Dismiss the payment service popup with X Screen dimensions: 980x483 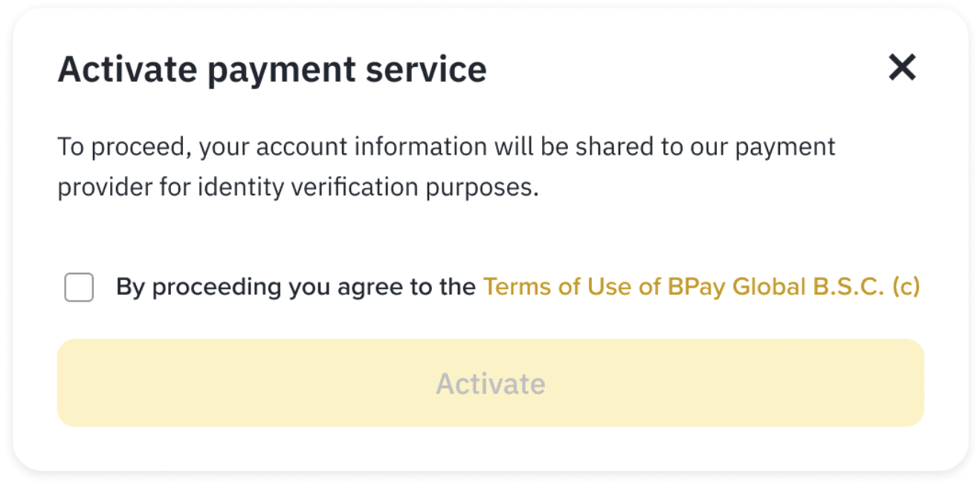click(902, 68)
